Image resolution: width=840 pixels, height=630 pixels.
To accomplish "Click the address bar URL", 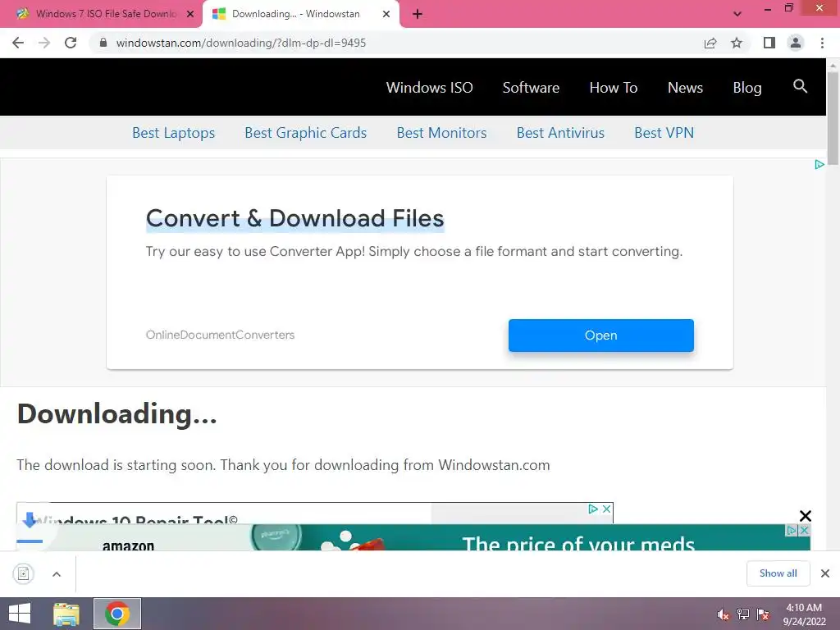I will 241,43.
